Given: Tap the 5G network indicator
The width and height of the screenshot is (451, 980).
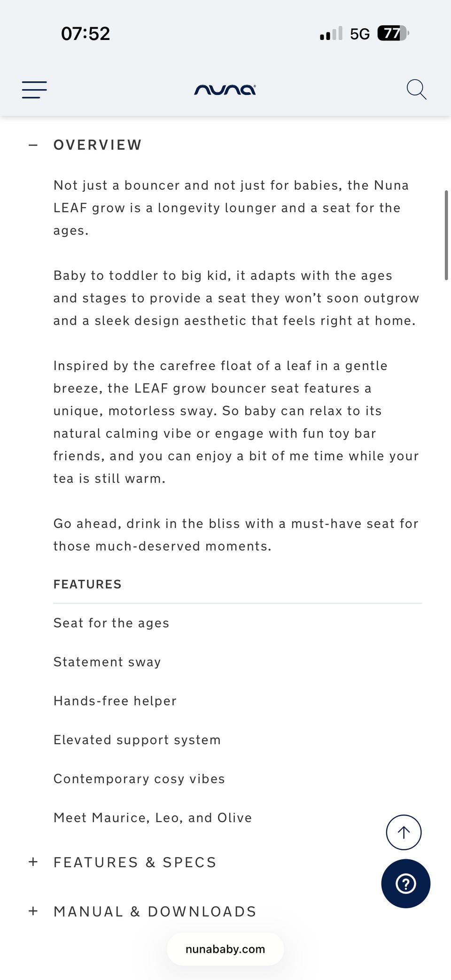Looking at the screenshot, I should (x=360, y=34).
